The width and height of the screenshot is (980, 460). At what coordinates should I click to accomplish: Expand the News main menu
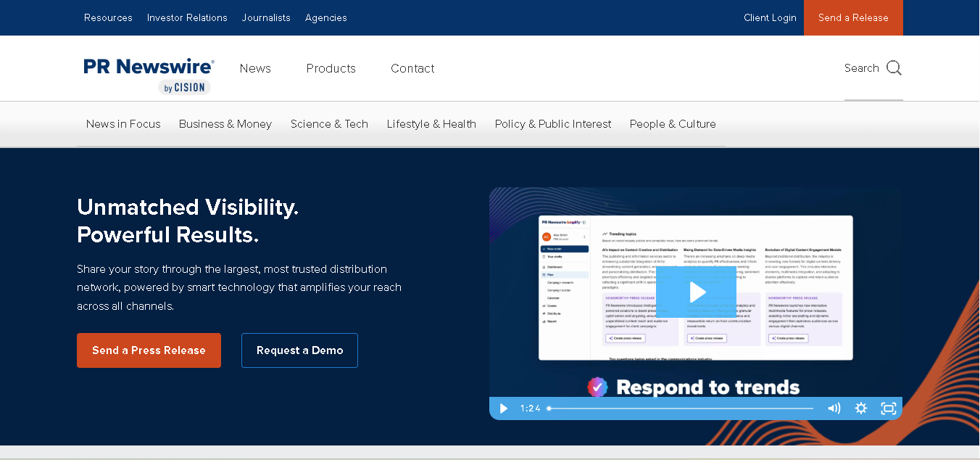pos(255,68)
